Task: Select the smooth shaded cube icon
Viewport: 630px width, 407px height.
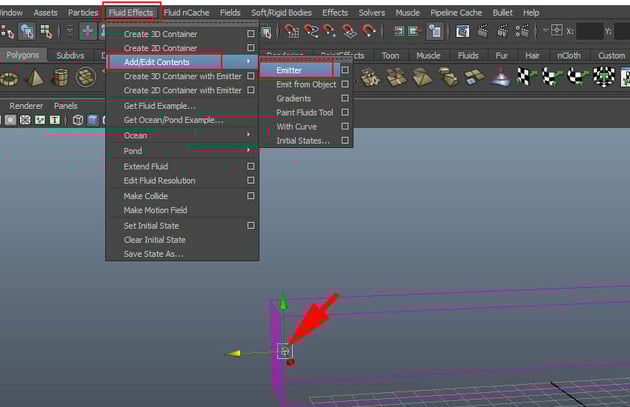Action: [x=93, y=120]
